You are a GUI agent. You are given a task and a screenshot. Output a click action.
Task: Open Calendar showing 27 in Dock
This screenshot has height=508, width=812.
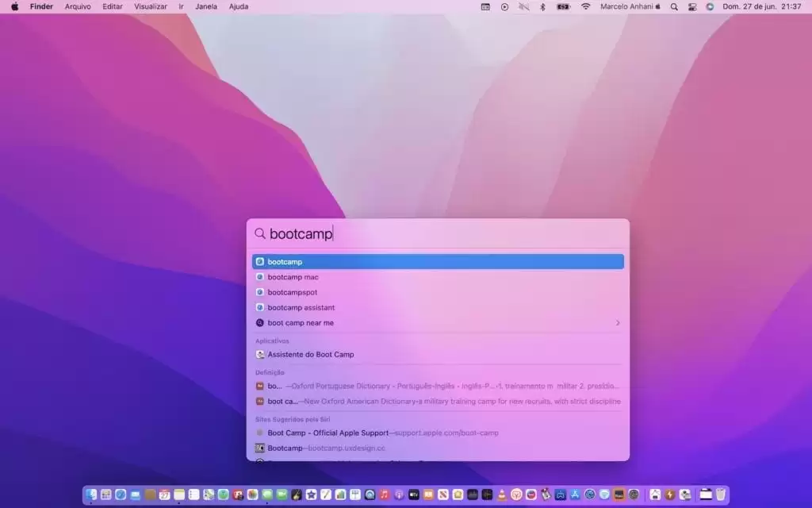coord(164,495)
